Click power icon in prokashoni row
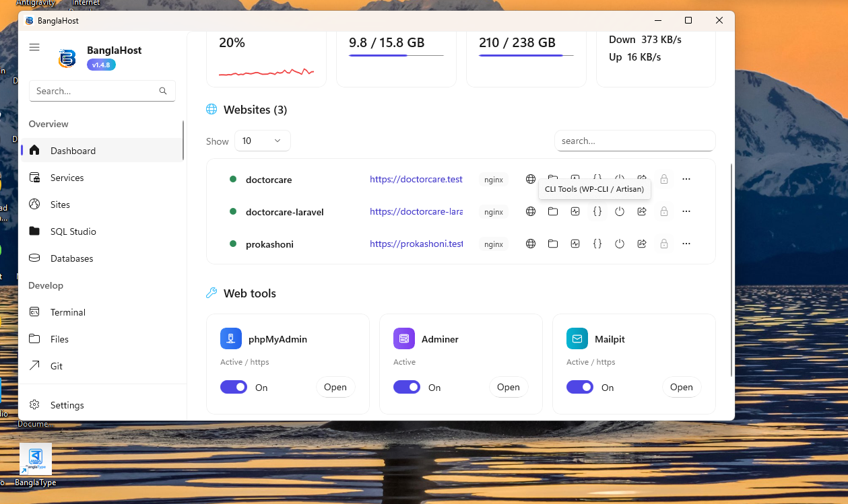The width and height of the screenshot is (848, 504). 620,244
